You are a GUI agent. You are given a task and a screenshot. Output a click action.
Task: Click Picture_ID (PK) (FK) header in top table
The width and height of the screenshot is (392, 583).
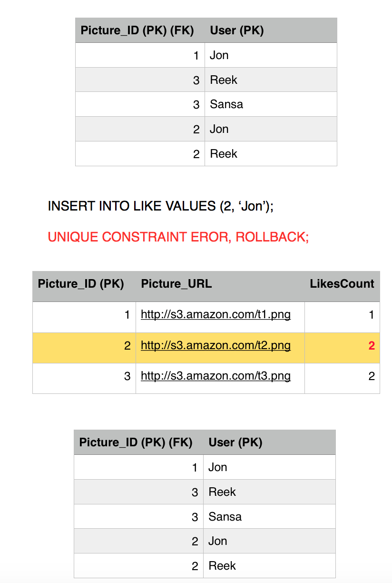(x=137, y=30)
